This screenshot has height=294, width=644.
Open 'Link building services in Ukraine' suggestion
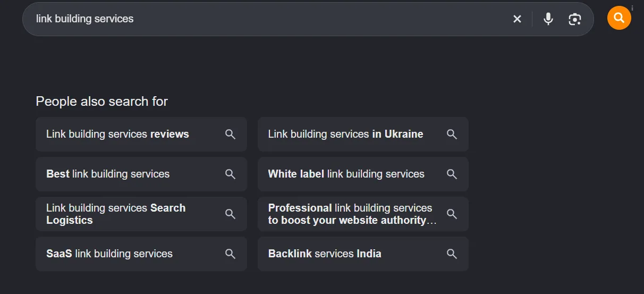pos(363,134)
